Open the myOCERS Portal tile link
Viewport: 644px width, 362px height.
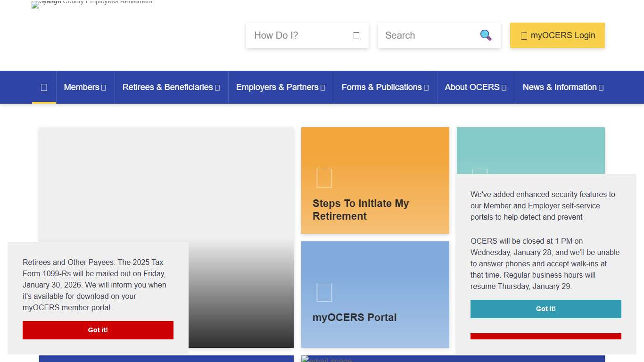(x=355, y=317)
